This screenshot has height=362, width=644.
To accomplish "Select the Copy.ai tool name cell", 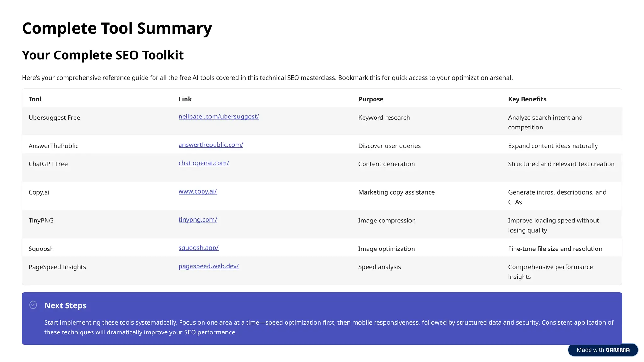I will click(x=39, y=192).
